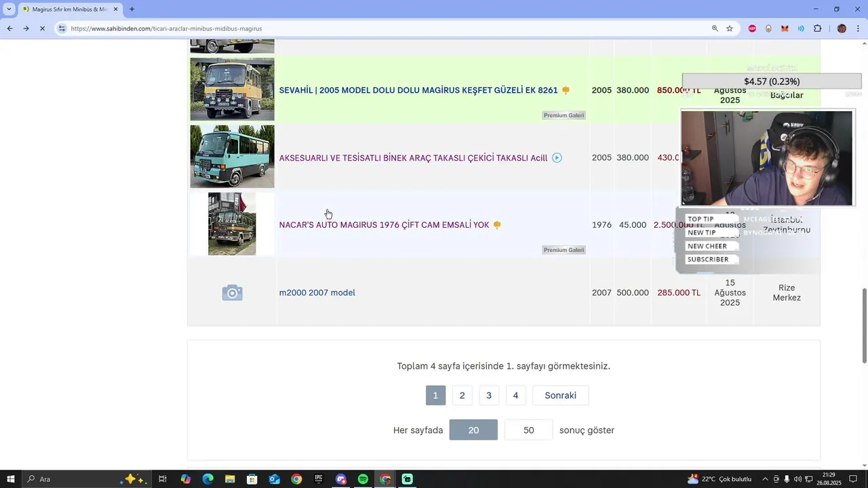Open Microsoft Store from taskbar
The width and height of the screenshot is (868, 488).
(252, 479)
